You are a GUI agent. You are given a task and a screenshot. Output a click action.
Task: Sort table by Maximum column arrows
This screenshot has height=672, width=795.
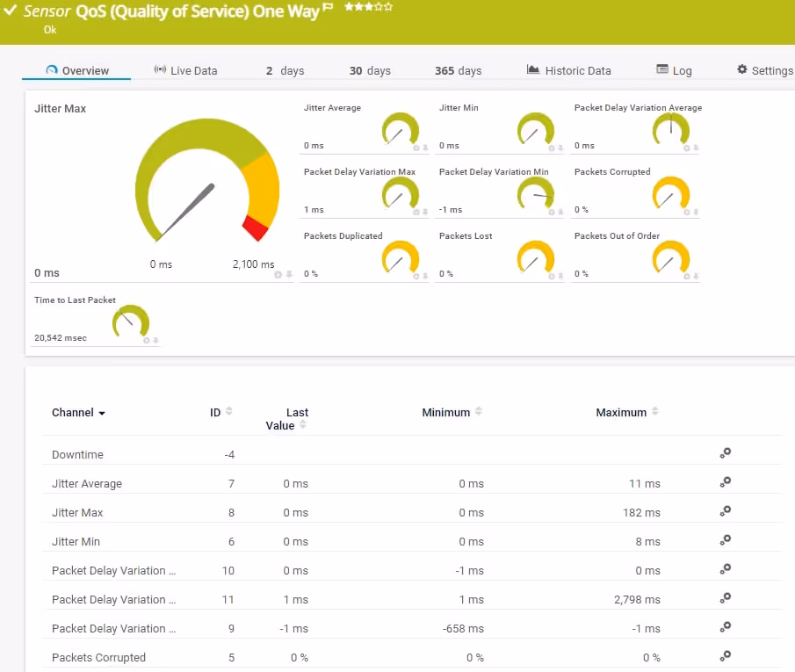655,411
